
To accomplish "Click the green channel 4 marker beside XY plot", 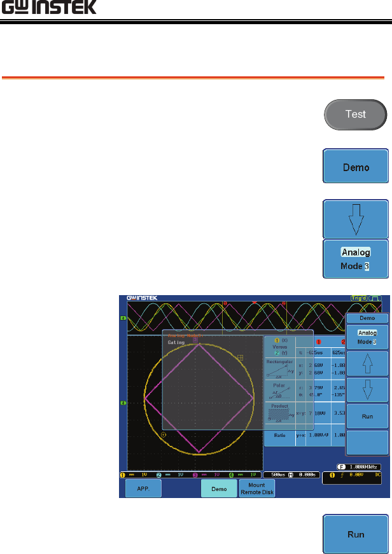I will point(123,403).
